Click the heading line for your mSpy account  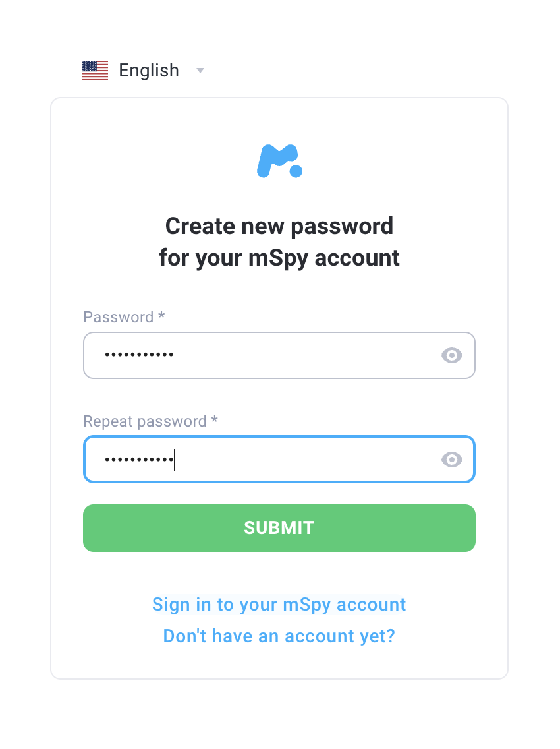(279, 258)
